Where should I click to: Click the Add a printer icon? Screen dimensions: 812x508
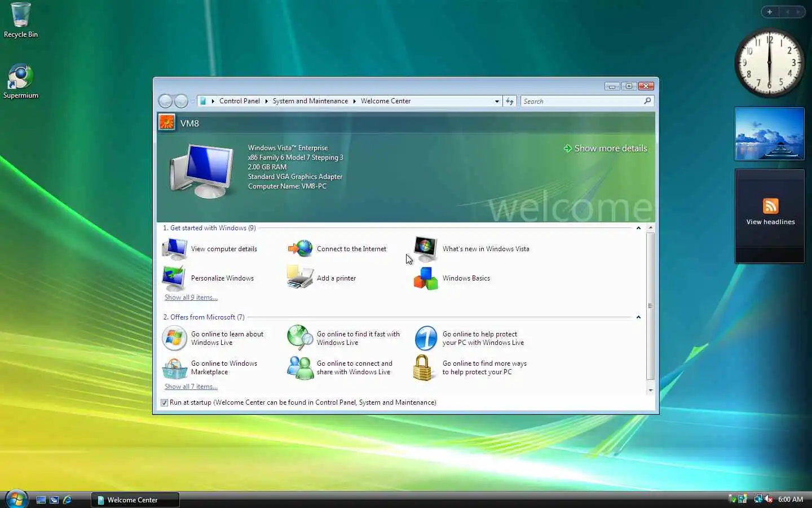point(300,278)
